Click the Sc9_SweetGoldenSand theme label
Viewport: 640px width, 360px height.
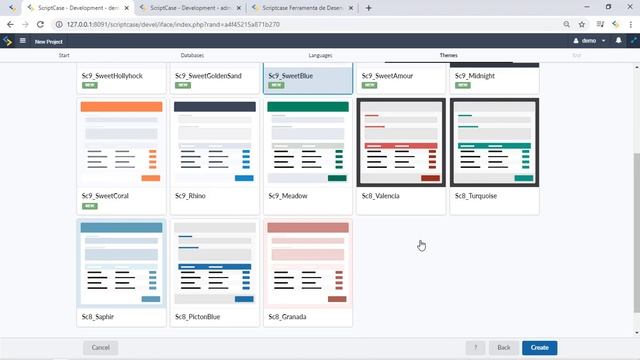(208, 76)
